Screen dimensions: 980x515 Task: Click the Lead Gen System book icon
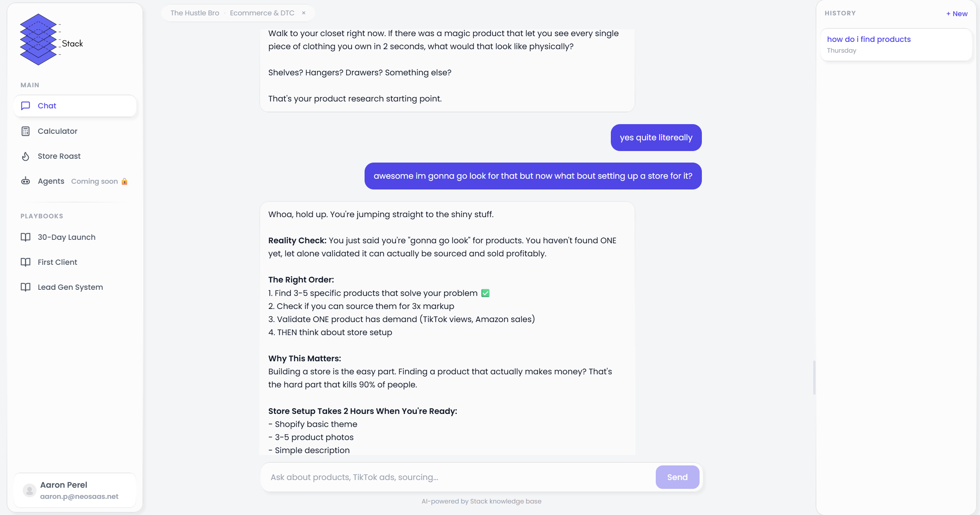26,287
